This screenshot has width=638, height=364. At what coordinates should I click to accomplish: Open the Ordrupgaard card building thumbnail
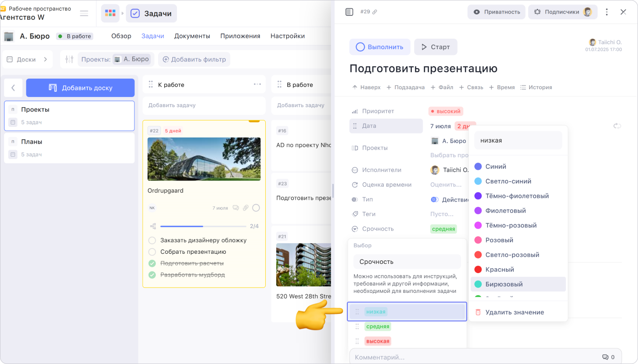204,159
